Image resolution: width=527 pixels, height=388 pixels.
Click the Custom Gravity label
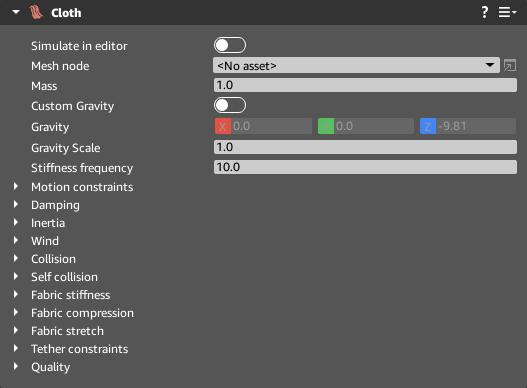(73, 106)
